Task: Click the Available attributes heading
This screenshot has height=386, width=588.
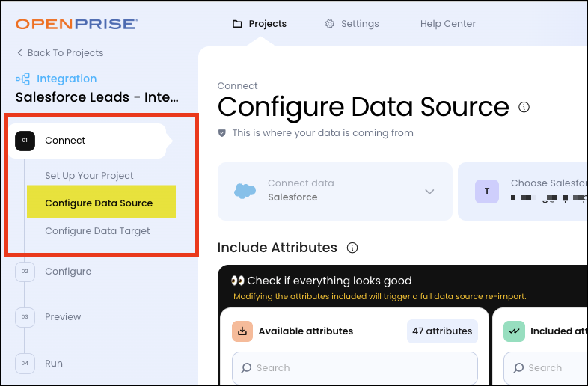Action: pos(306,331)
